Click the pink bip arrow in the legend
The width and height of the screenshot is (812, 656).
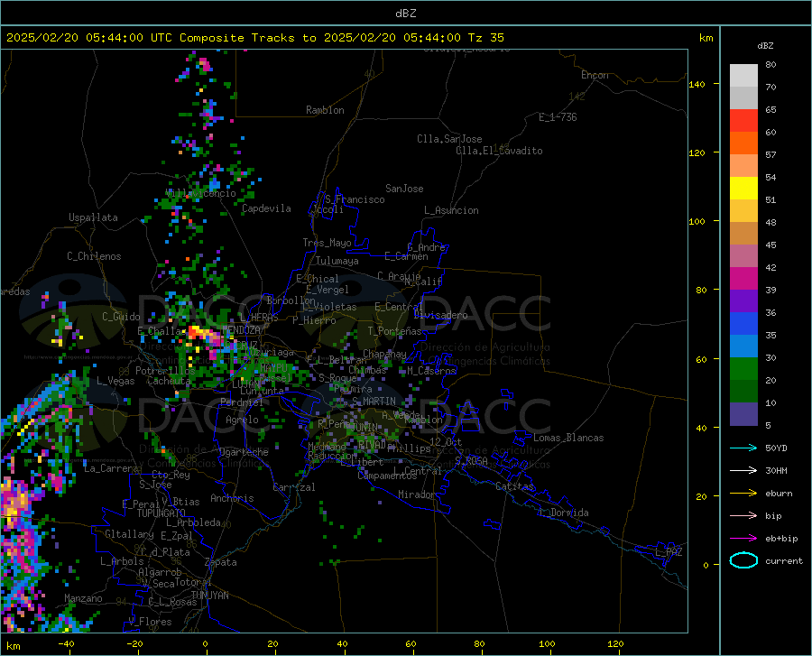point(743,516)
